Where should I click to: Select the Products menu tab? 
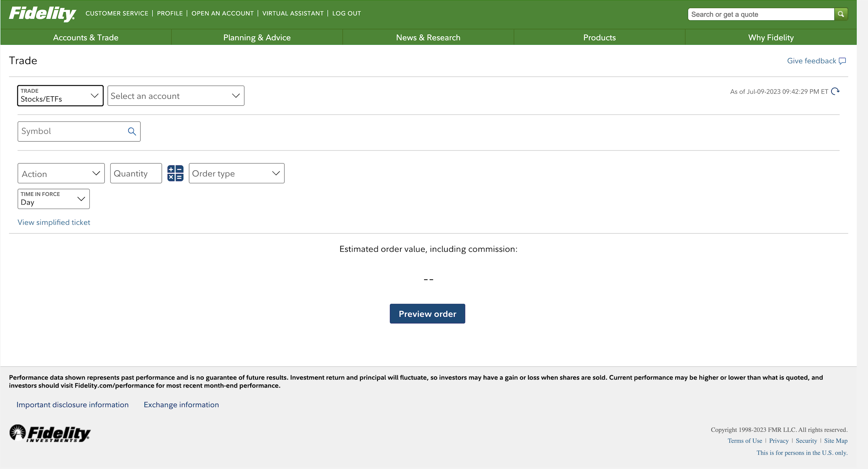pyautogui.click(x=599, y=37)
